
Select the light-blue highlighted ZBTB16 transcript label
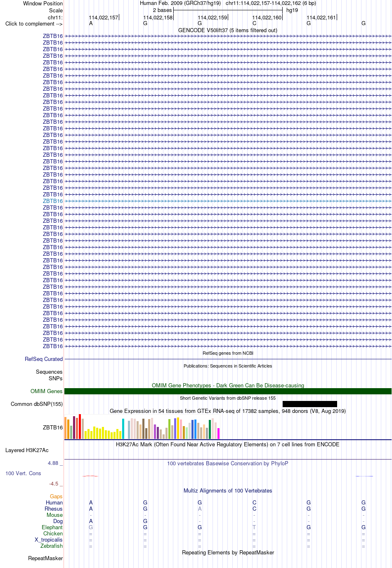[x=53, y=201]
